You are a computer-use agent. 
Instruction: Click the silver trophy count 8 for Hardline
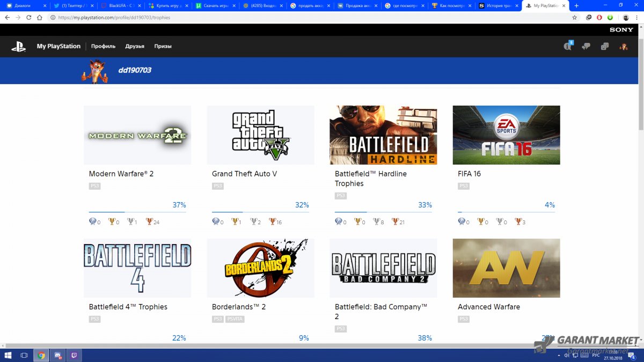(x=382, y=222)
